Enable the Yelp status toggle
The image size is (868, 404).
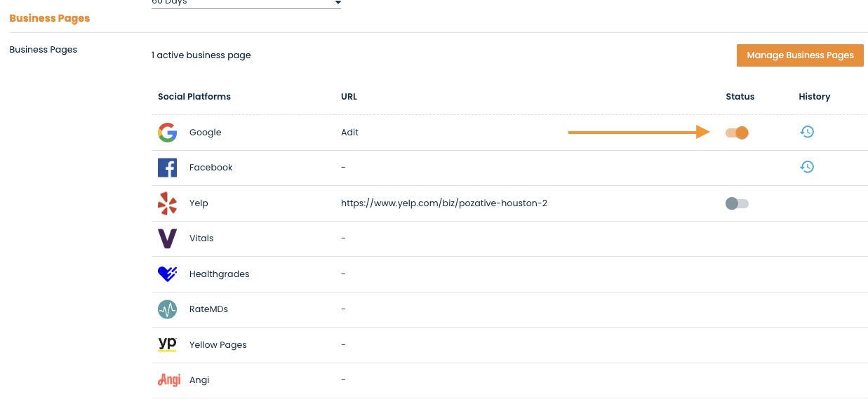(x=737, y=203)
